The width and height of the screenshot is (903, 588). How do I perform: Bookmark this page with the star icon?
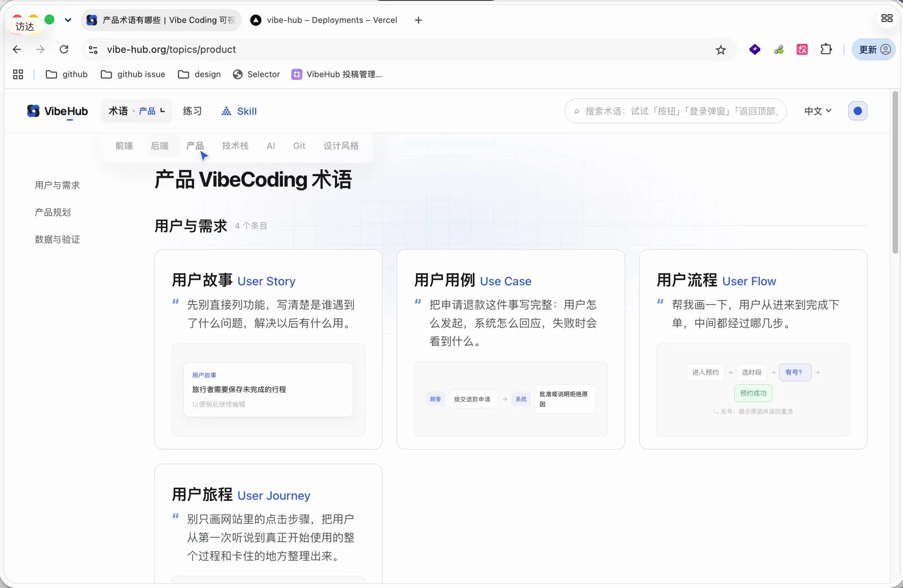click(x=721, y=50)
